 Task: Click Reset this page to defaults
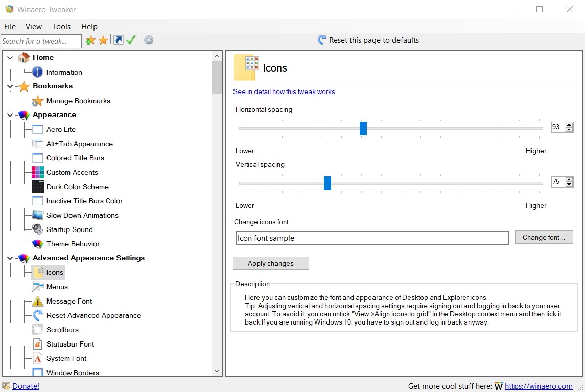pos(368,40)
